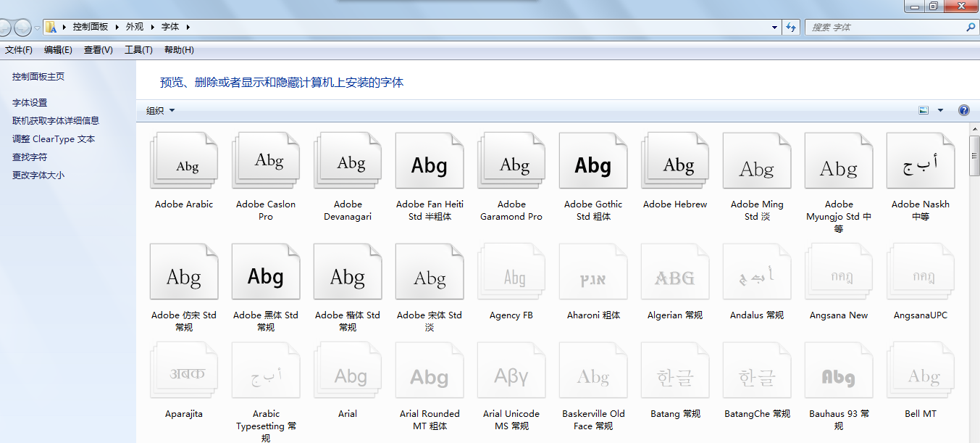Click the 外观 breadcrumb segment
The width and height of the screenshot is (980, 443).
pos(135,27)
